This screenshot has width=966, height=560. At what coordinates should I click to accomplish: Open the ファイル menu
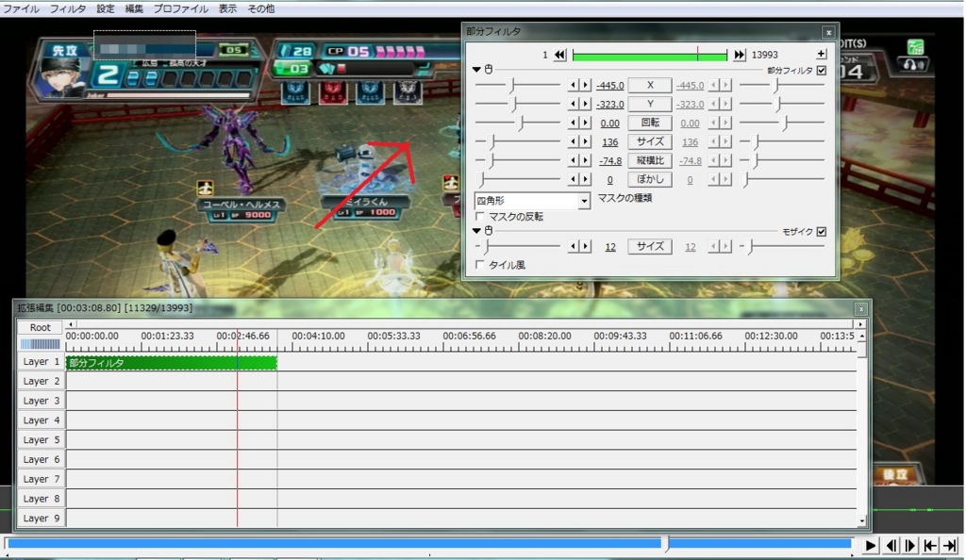pyautogui.click(x=22, y=8)
